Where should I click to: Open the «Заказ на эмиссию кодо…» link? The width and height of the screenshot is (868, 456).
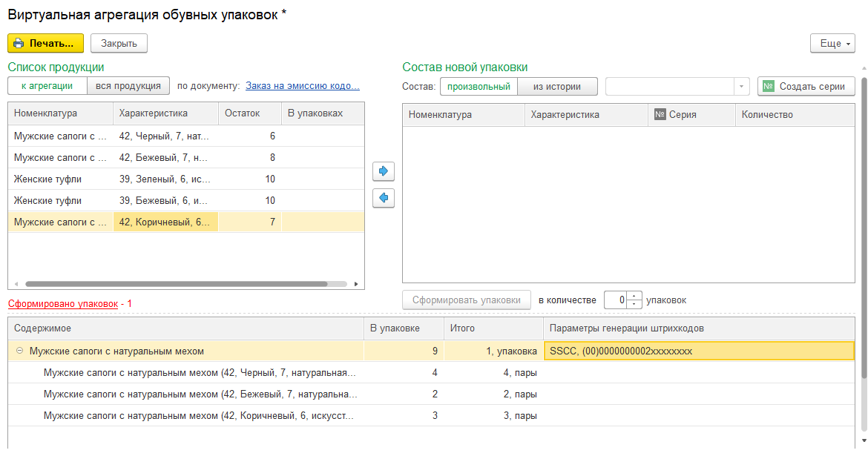click(x=302, y=86)
